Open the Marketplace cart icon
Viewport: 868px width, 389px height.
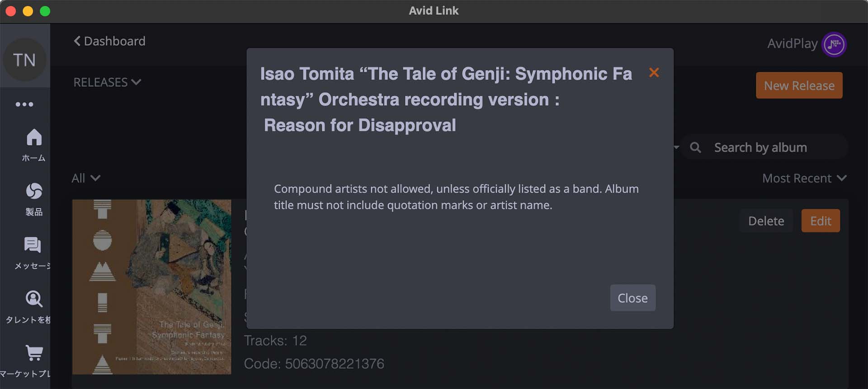click(34, 352)
